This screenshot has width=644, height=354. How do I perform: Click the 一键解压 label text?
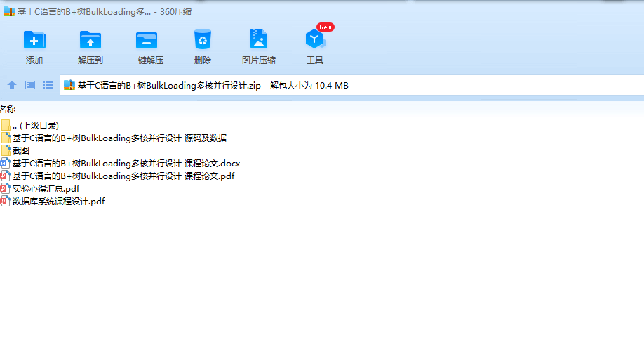(147, 60)
